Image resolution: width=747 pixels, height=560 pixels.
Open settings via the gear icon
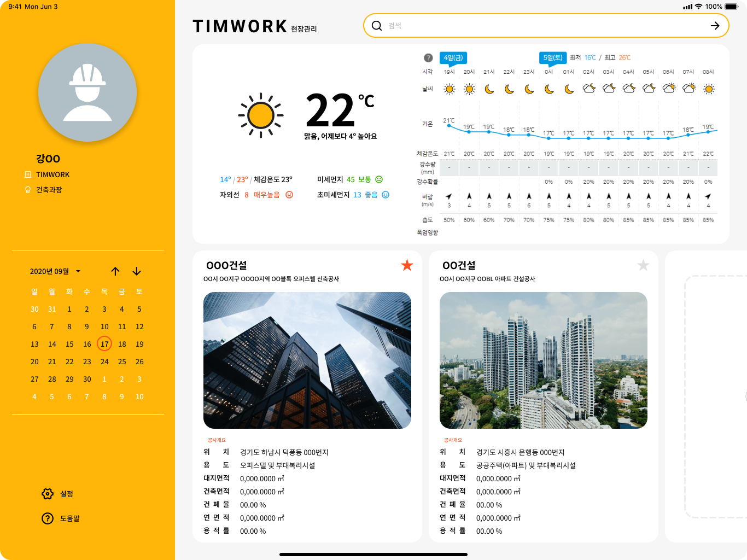pyautogui.click(x=48, y=494)
